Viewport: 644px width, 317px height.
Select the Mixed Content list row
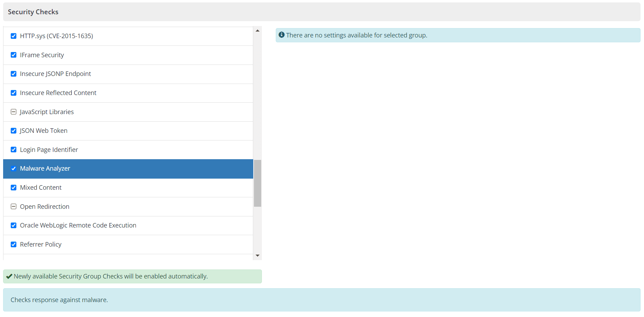(104, 188)
